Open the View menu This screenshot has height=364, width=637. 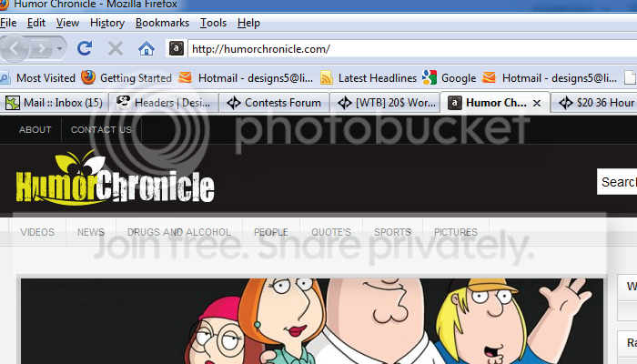pos(67,23)
